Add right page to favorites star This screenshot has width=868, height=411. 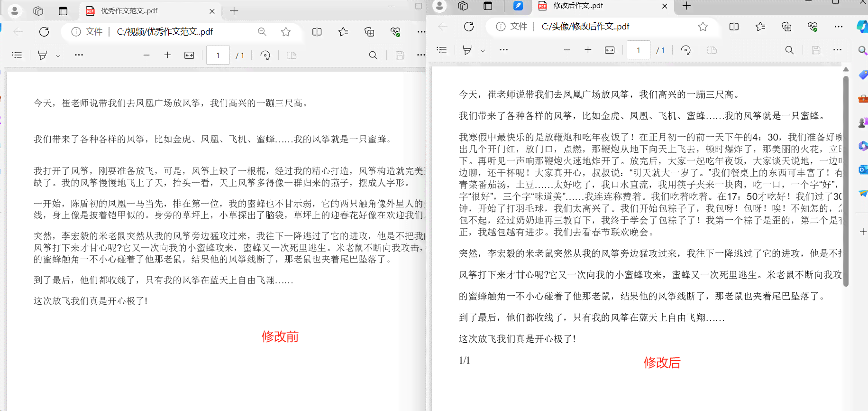(x=703, y=27)
